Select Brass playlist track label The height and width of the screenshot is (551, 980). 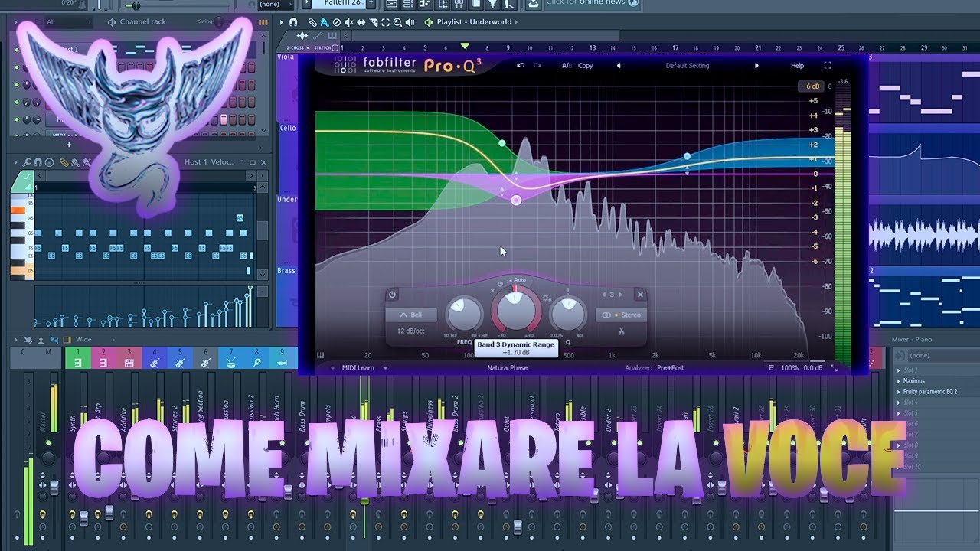click(286, 271)
